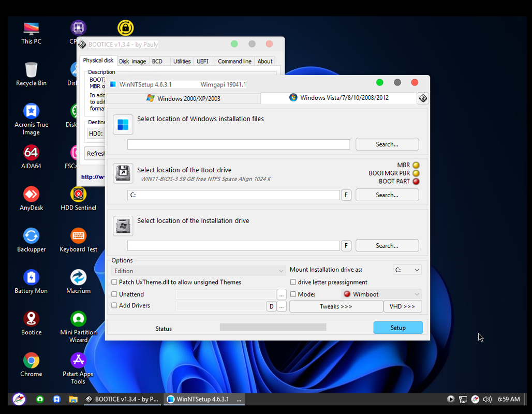Open Disk image tab in BOOTICE
The width and height of the screenshot is (532, 414).
132,61
